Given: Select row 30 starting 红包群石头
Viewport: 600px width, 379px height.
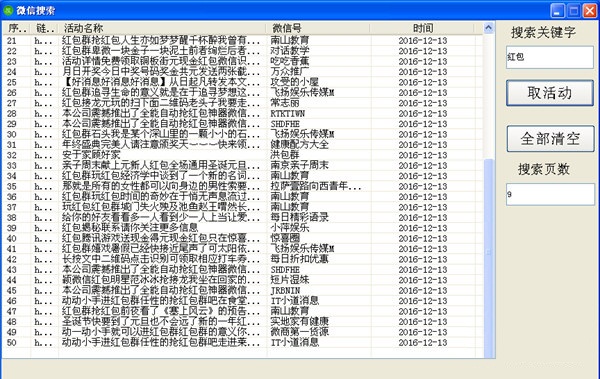Looking at the screenshot, I should 243,134.
